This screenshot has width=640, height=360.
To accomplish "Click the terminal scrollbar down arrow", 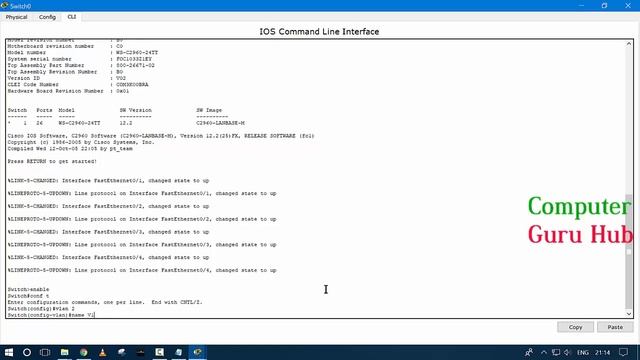I will point(629,313).
